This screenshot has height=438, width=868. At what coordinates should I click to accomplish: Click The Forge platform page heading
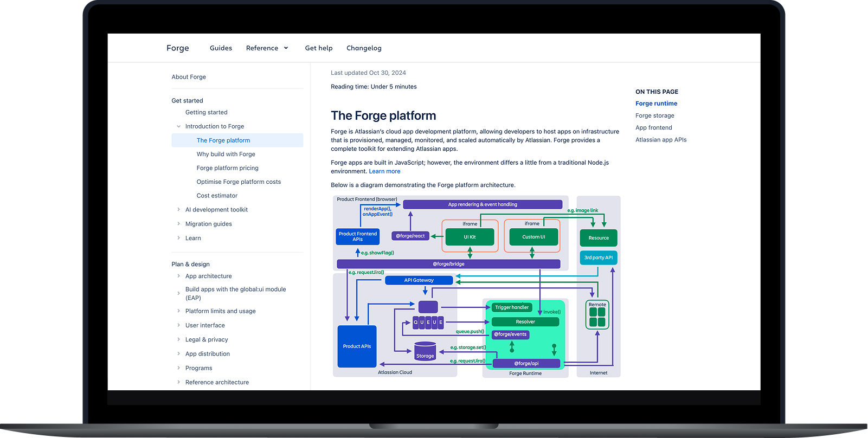[383, 115]
